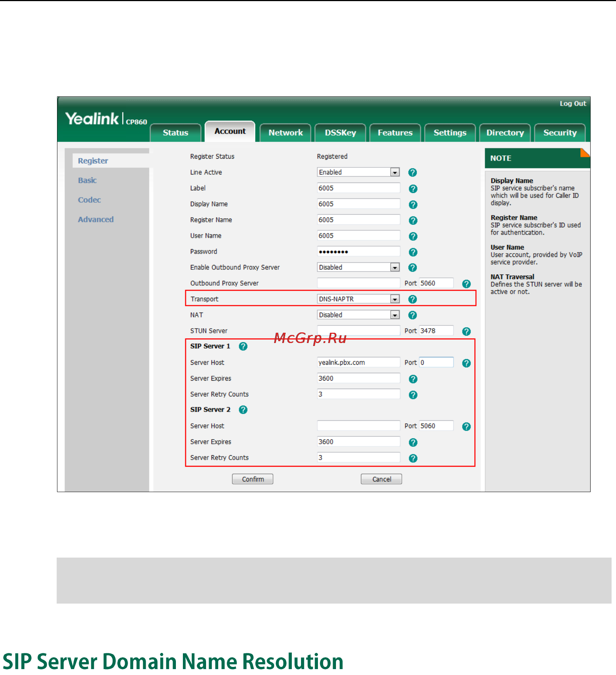Viewport: 616px width, 675px height.
Task: Open help for SIP Server 2 Retry Counts
Action: 413,458
